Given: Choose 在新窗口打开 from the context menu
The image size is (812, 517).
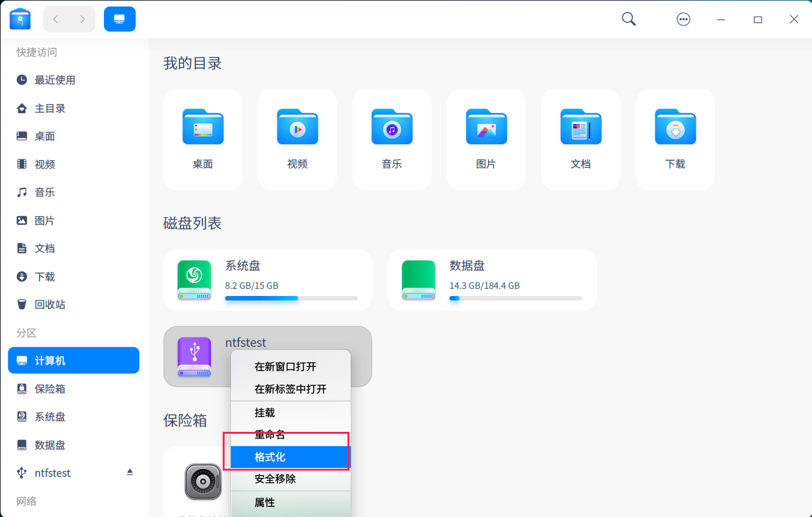Looking at the screenshot, I should click(x=291, y=367).
